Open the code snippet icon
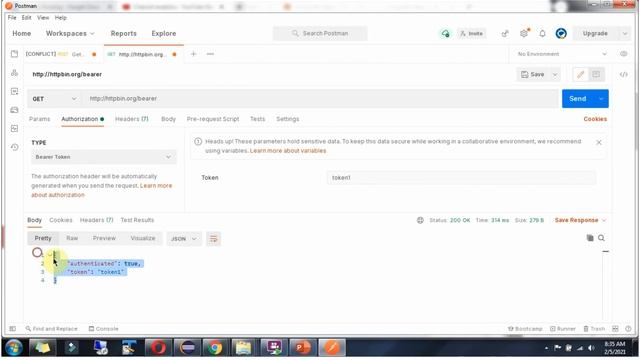640x360 pixels. (623, 74)
